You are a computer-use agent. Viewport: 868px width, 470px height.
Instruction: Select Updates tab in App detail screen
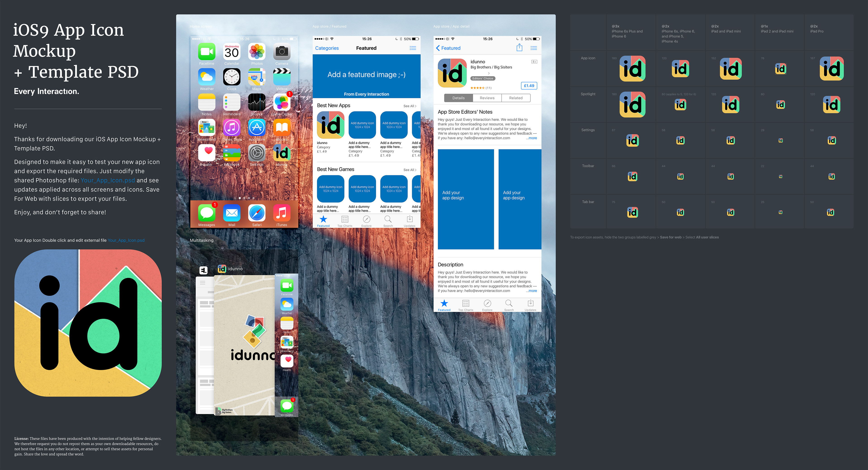530,305
